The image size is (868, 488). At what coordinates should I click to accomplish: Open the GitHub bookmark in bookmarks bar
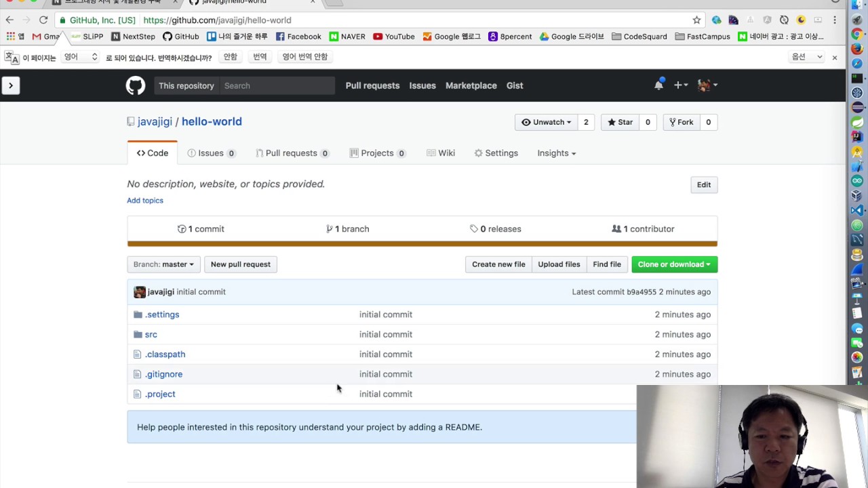(x=181, y=37)
